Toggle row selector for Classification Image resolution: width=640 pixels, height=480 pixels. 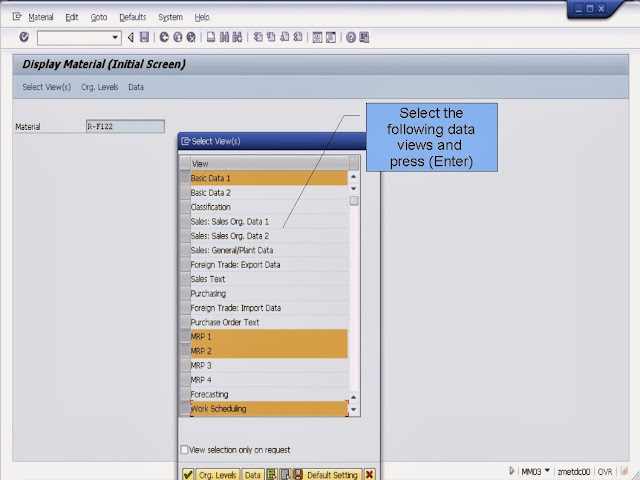(185, 207)
